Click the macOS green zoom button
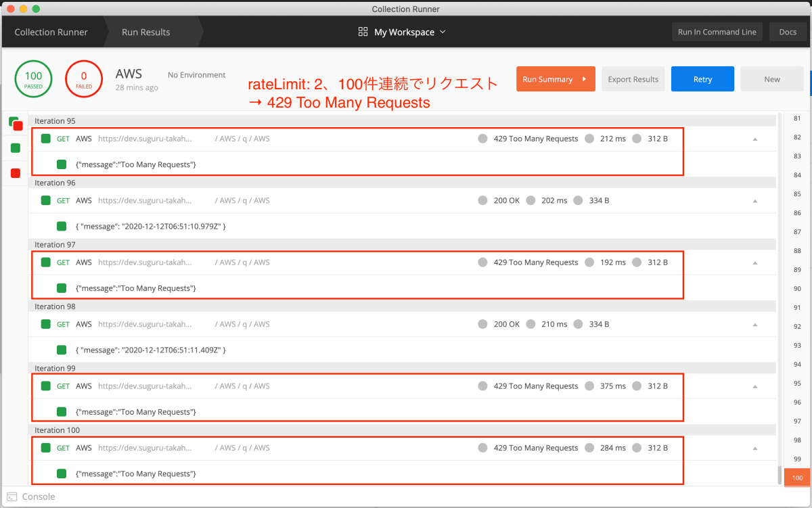This screenshot has height=508, width=812. (36, 9)
